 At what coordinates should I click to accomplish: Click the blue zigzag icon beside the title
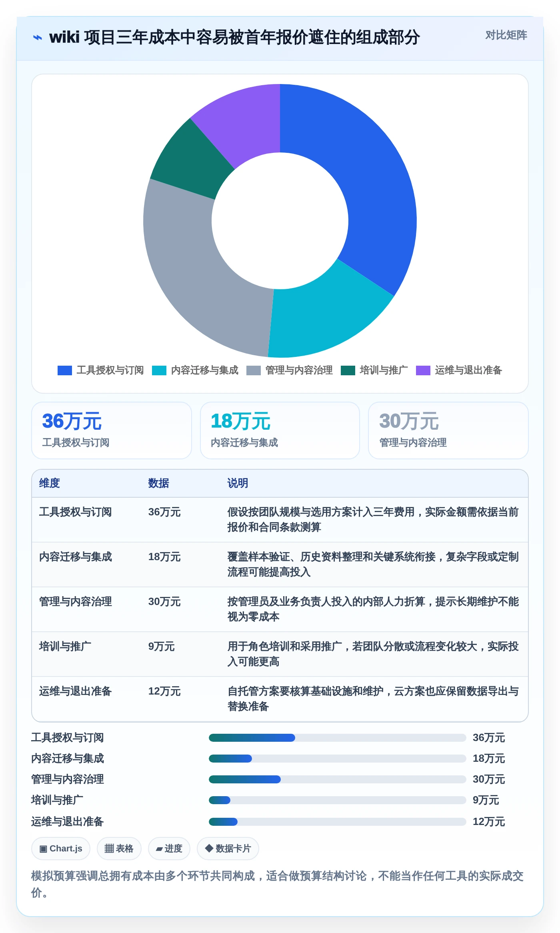(38, 38)
